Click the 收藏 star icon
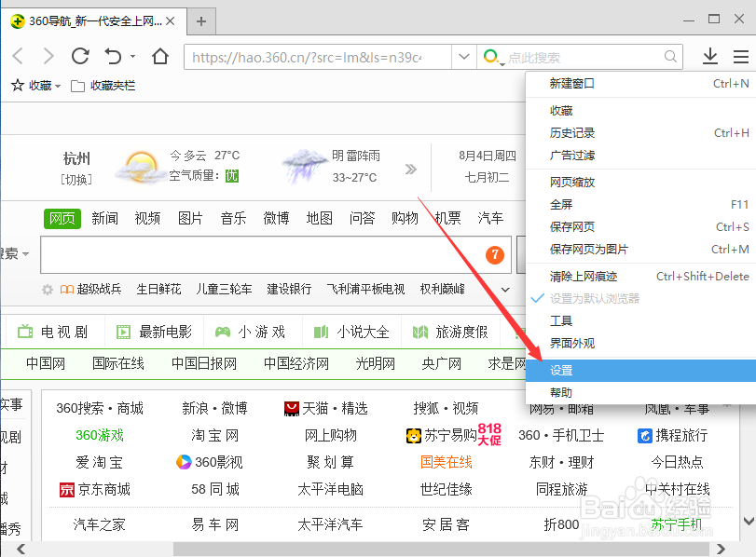The height and width of the screenshot is (557, 756). coord(18,86)
